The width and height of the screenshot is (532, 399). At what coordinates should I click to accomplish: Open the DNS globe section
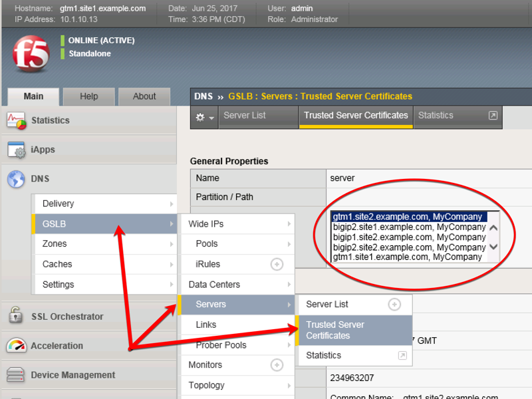click(89, 179)
